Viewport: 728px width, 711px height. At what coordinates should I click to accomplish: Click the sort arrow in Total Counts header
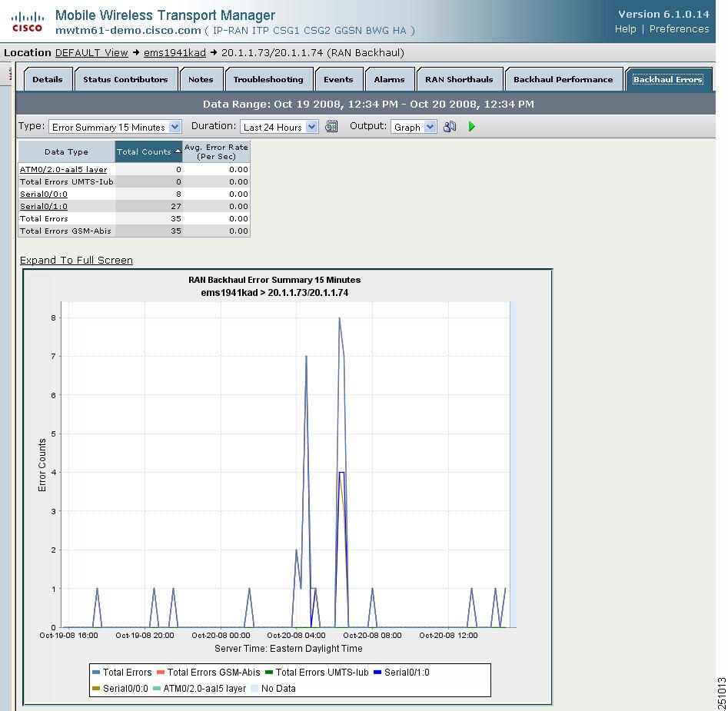coord(178,151)
